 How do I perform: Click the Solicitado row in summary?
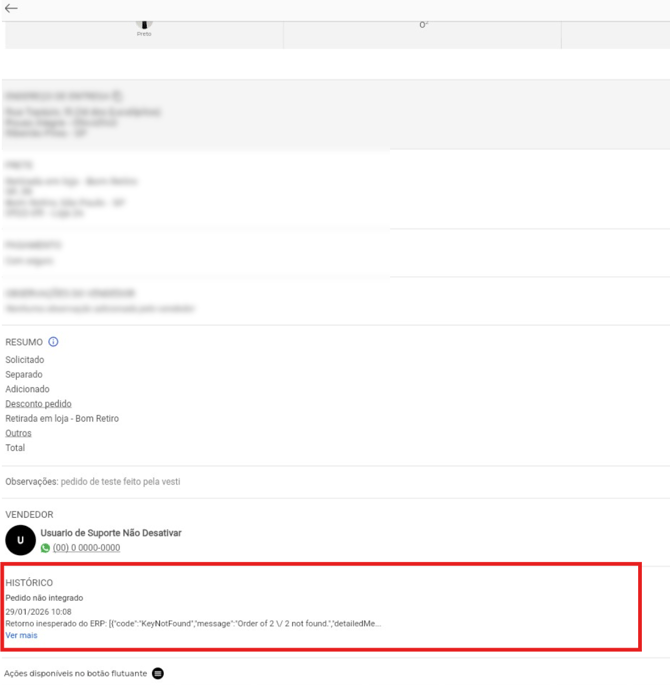(25, 360)
